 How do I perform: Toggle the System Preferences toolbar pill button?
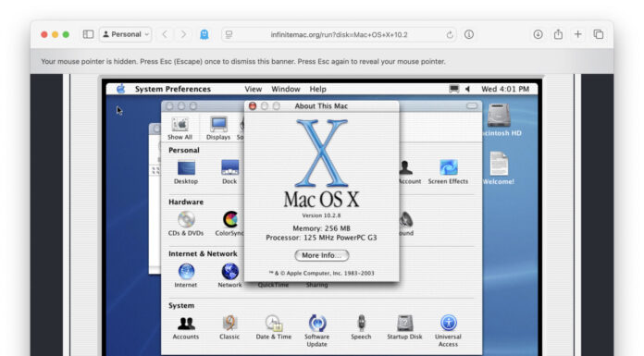pos(472,106)
